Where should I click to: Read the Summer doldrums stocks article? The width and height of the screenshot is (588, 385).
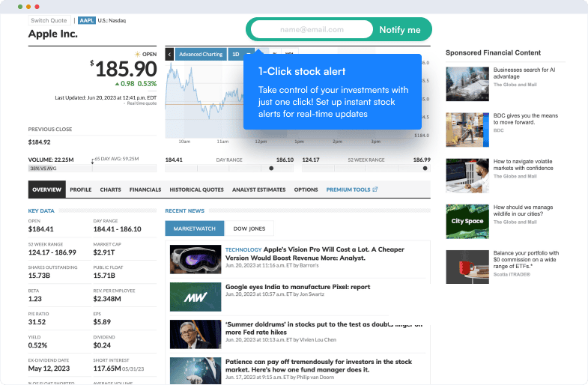[324, 328]
